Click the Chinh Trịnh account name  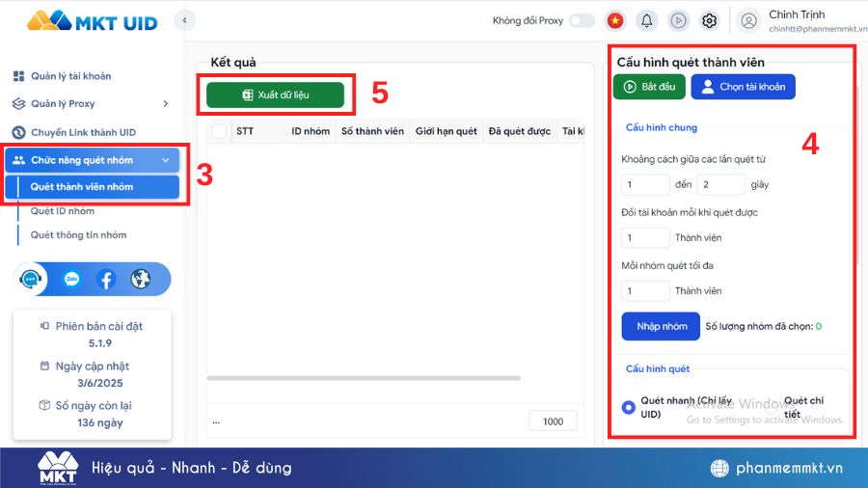tap(797, 14)
